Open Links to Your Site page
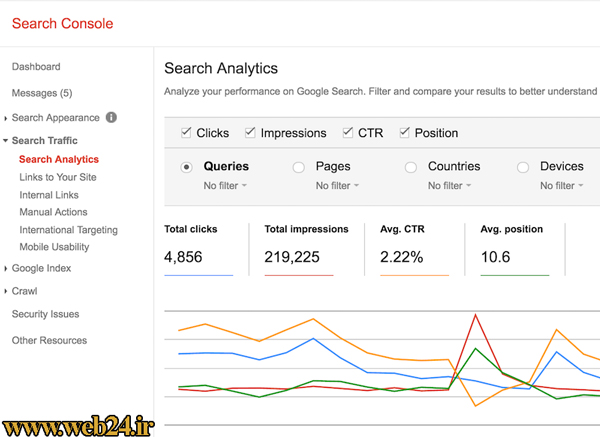The image size is (600, 437). 58,177
